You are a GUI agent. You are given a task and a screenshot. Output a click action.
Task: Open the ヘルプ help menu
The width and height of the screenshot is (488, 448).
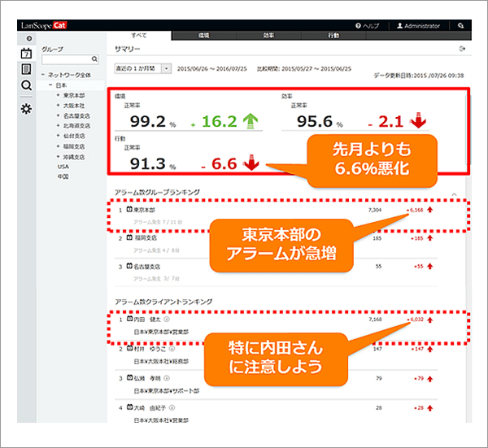(x=367, y=26)
